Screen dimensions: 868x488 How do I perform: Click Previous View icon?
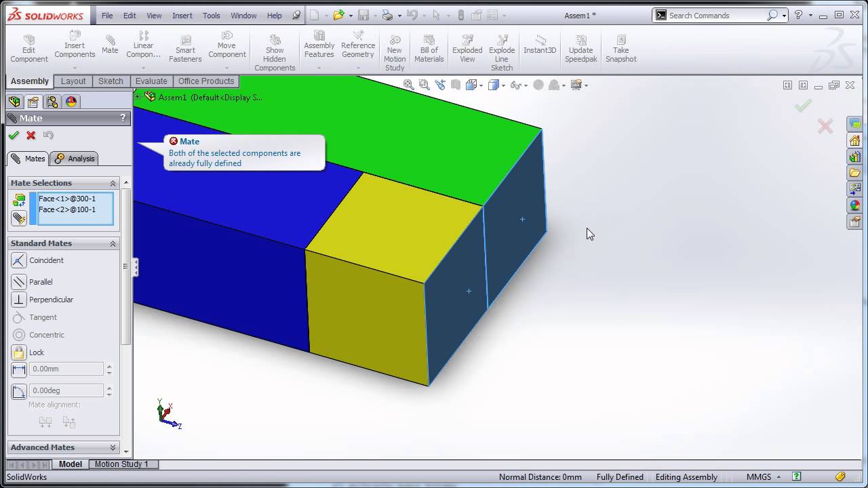point(440,85)
